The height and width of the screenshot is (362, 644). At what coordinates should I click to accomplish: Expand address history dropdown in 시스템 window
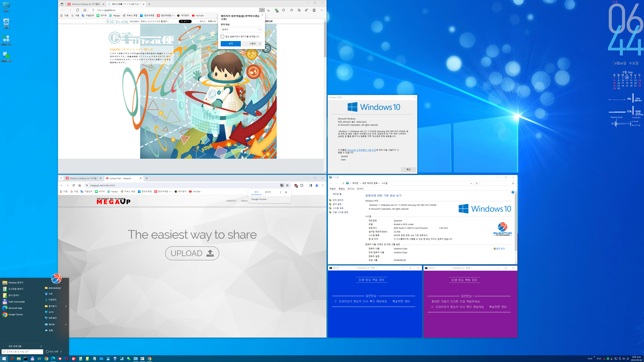click(471, 183)
